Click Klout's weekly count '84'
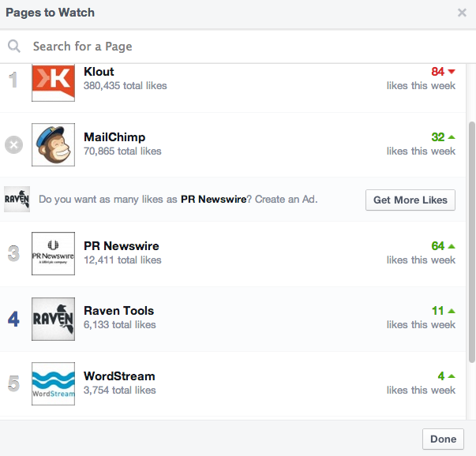This screenshot has width=476, height=456. click(438, 72)
